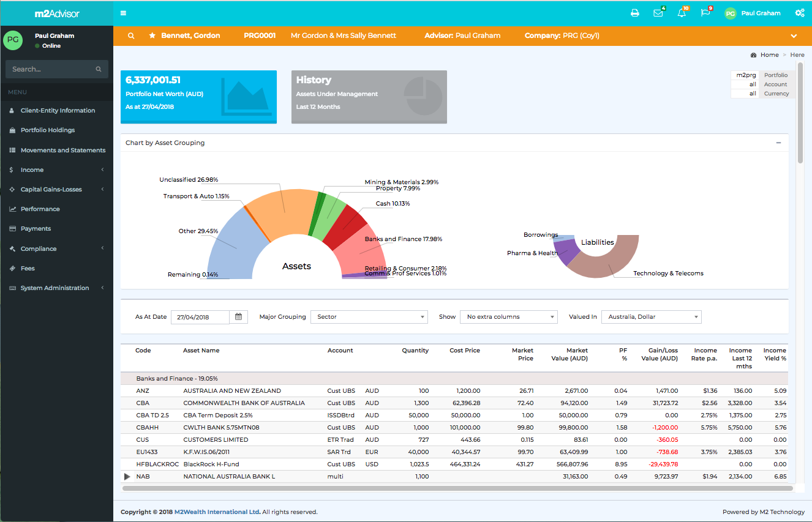Expand the NAB row disclosure triangle
The image size is (812, 522).
coord(127,477)
